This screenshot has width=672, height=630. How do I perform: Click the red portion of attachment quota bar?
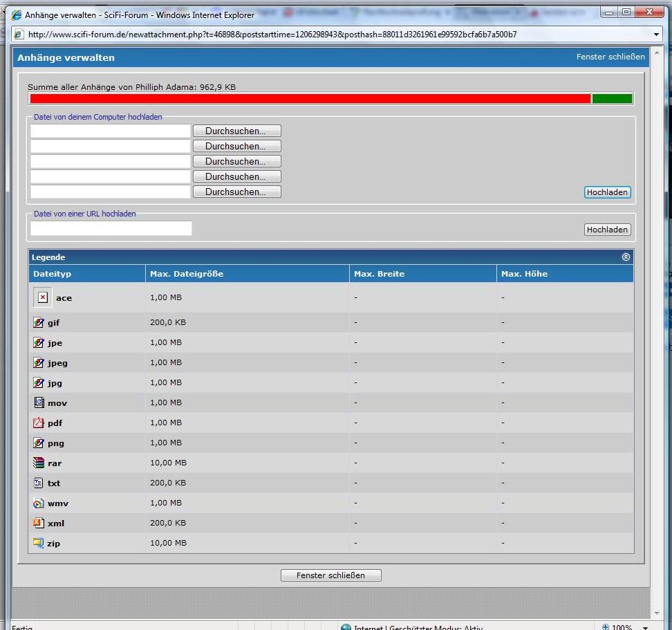click(310, 99)
